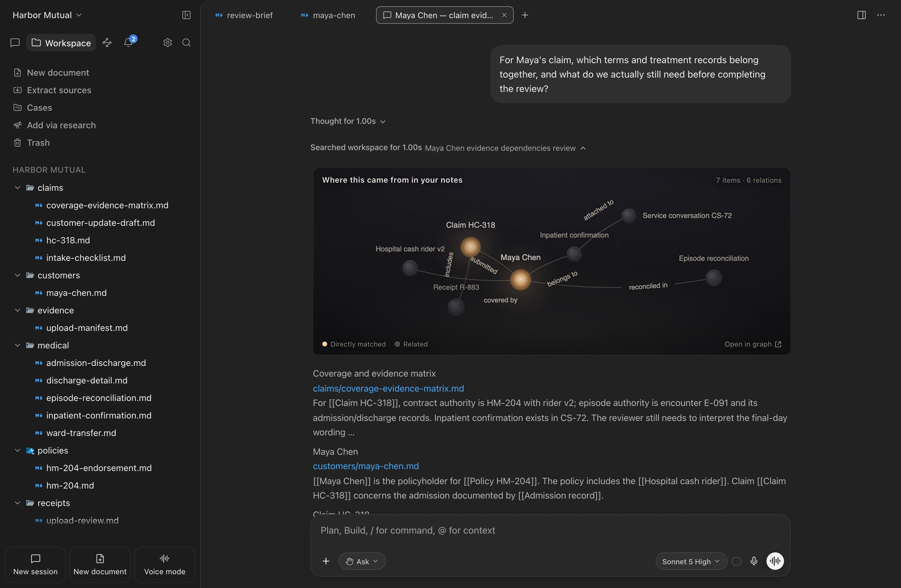This screenshot has height=588, width=901.
Task: Switch to the review-brief tab
Action: pos(244,15)
